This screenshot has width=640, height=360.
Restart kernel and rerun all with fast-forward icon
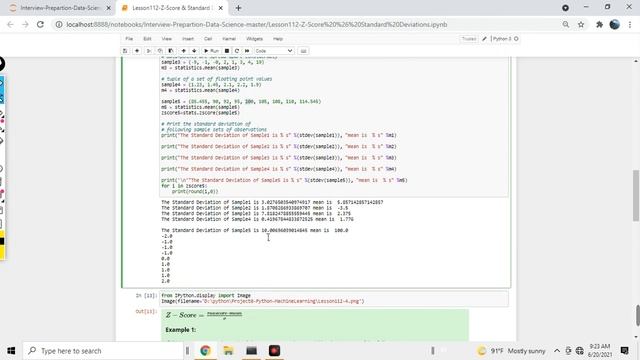coord(247,51)
